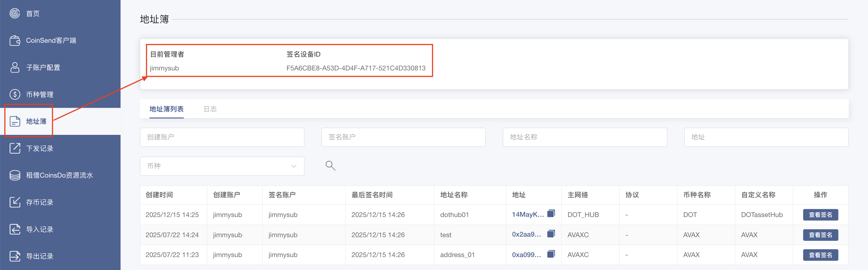Image resolution: width=868 pixels, height=270 pixels.
Task: Click the magnifier search icon
Action: coord(330,166)
